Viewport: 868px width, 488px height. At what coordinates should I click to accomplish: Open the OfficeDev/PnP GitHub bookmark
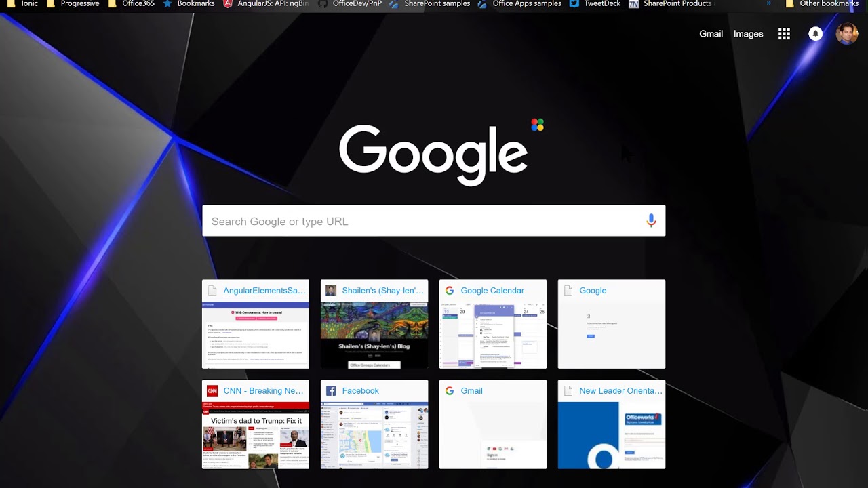(350, 4)
